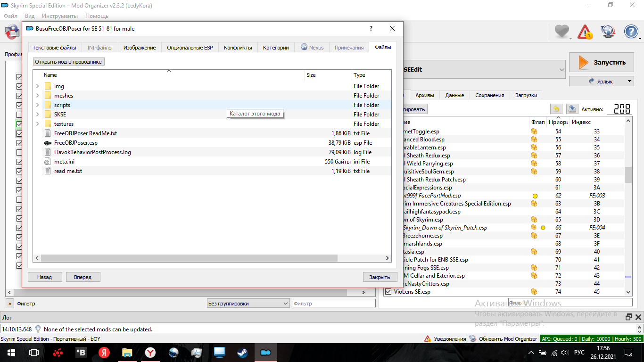The height and width of the screenshot is (362, 644).
Task: Click HavokBehaviorPostProcess.log file icon
Action: 47,152
